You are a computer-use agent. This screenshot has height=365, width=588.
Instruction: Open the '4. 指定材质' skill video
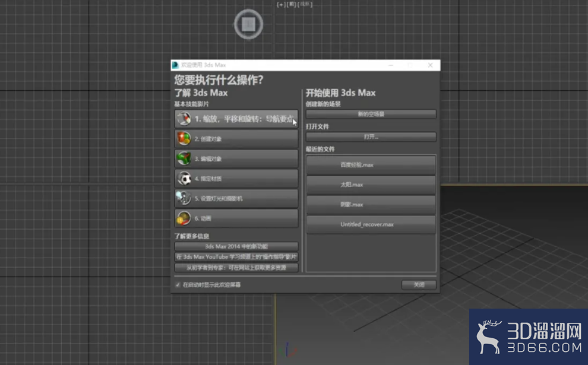tap(236, 179)
